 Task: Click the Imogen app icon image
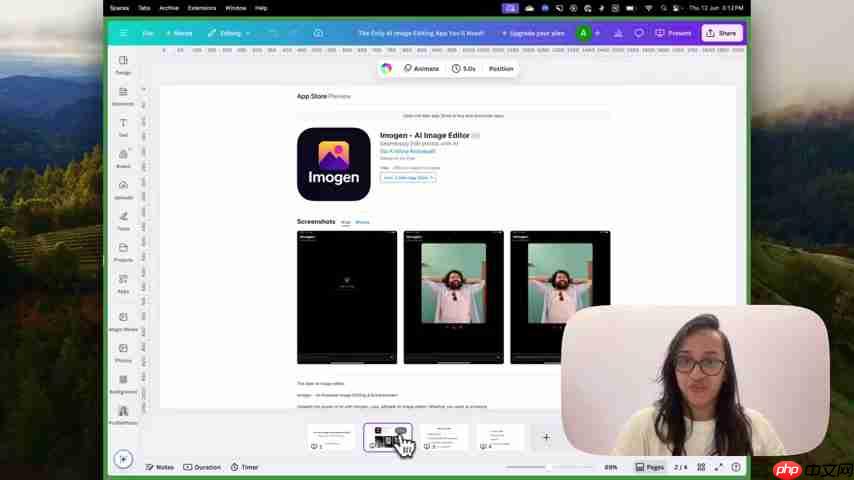click(x=334, y=164)
